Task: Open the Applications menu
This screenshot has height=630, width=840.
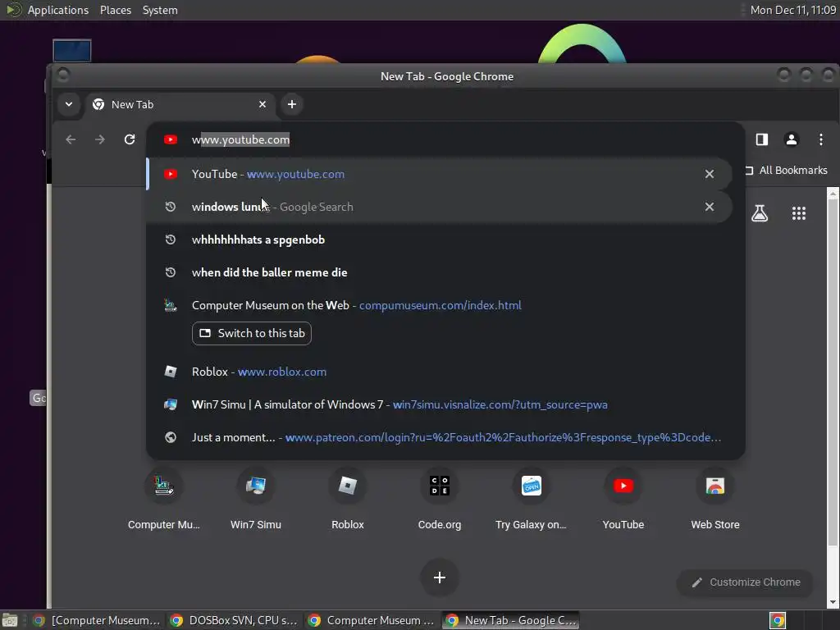Action: click(58, 10)
